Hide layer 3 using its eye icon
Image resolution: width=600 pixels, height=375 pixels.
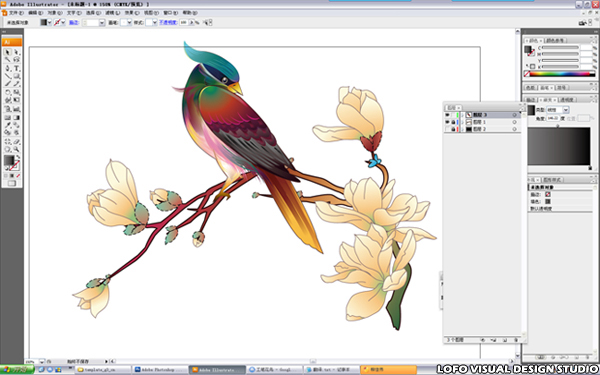(447, 115)
